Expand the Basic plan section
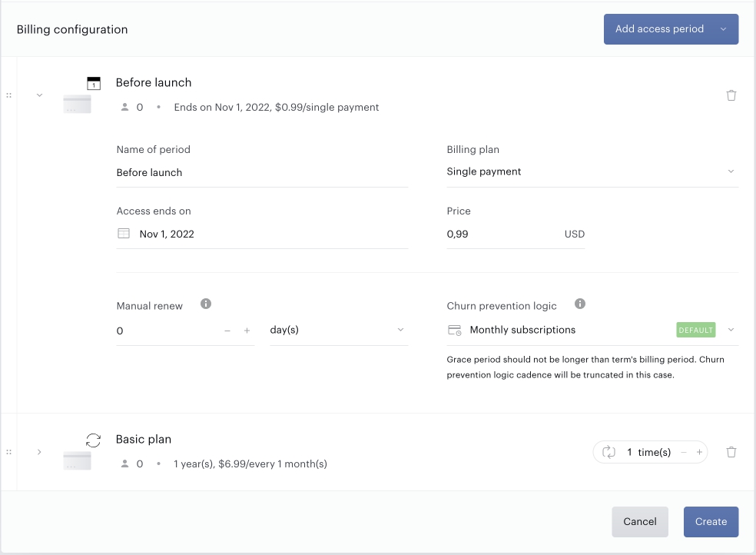The image size is (756, 555). [39, 452]
